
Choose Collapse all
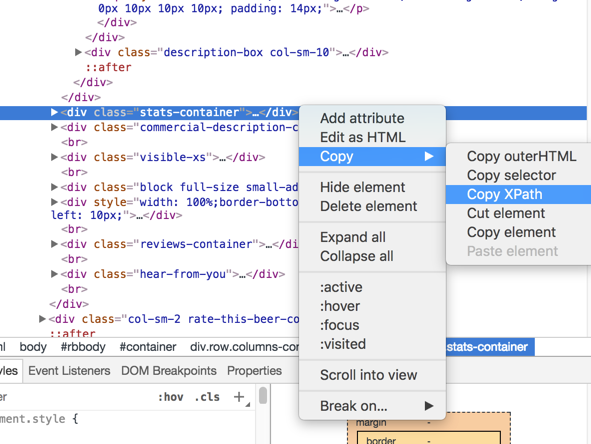(372, 256)
